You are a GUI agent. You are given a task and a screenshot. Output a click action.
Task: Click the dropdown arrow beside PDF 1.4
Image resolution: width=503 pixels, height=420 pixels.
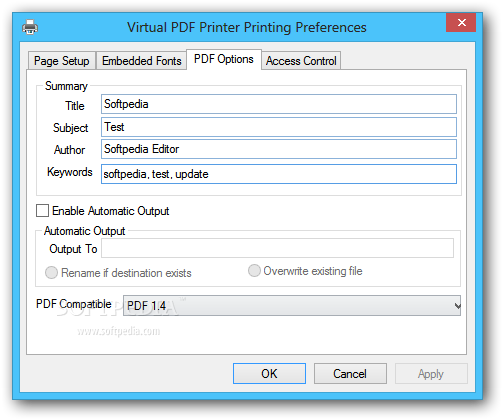click(x=457, y=306)
